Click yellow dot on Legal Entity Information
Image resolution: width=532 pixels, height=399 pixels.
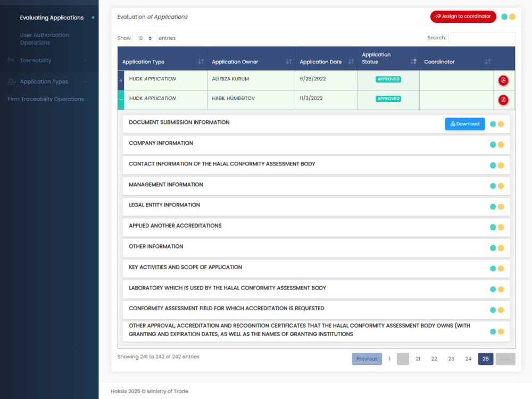(501, 206)
